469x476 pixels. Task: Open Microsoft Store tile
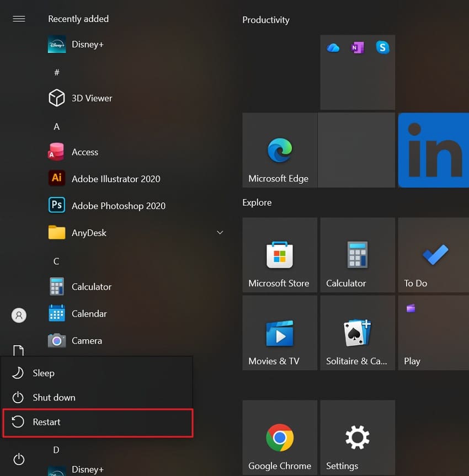280,255
